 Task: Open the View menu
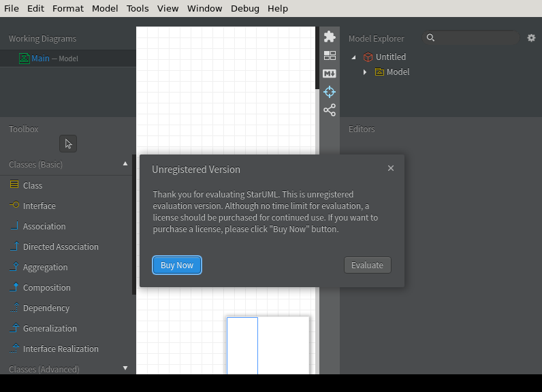[x=168, y=8]
